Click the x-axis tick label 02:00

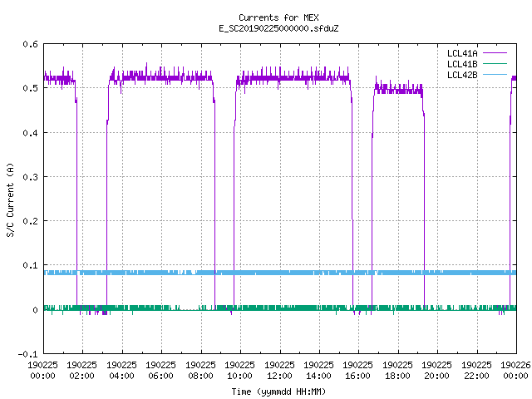coord(81,376)
